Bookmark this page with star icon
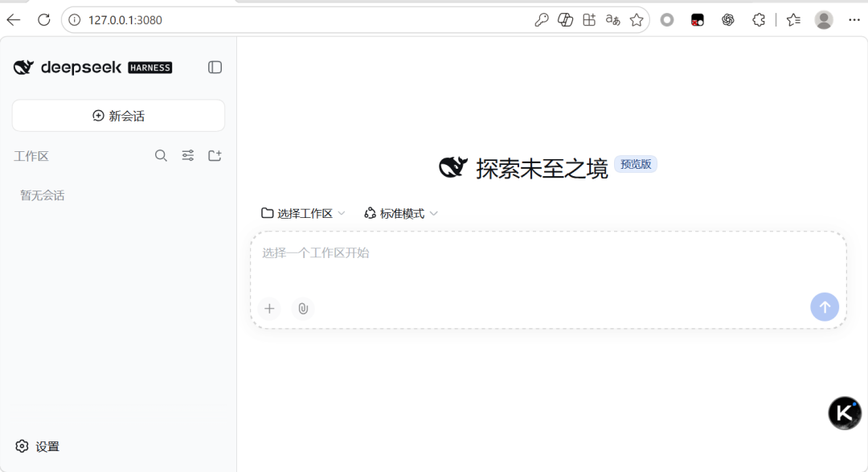 coord(637,20)
